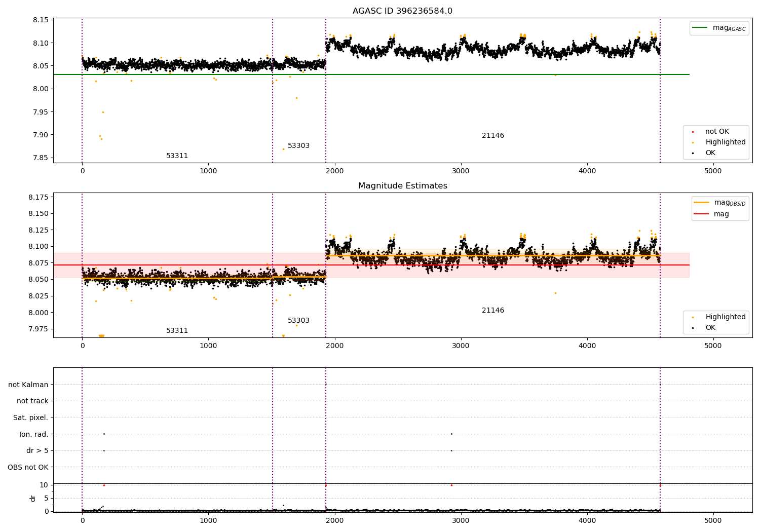Click 'Highlighted' in the AGASC plot legend

726,142
